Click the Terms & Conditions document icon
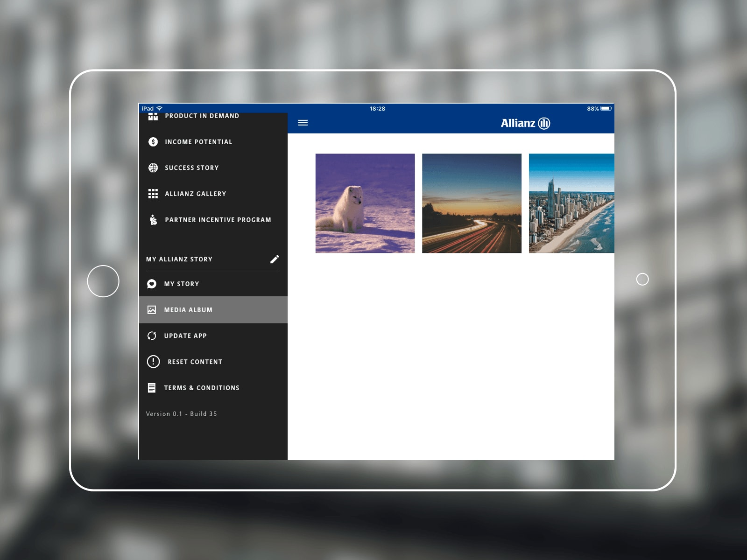This screenshot has height=560, width=747. click(152, 388)
